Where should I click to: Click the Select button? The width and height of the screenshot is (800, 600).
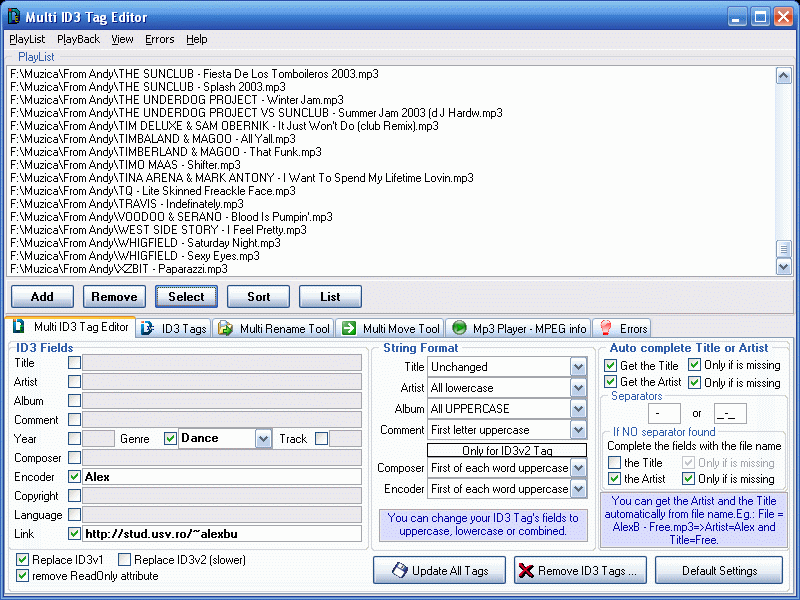186,296
